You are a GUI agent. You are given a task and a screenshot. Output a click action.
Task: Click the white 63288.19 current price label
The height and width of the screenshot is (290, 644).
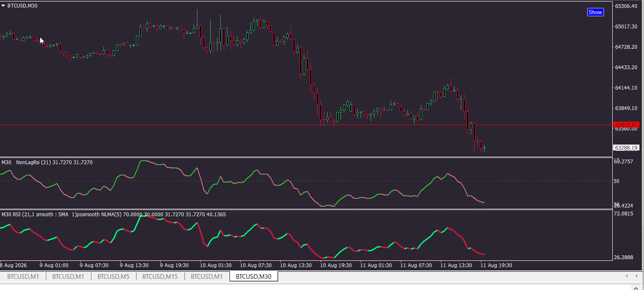[626, 148]
